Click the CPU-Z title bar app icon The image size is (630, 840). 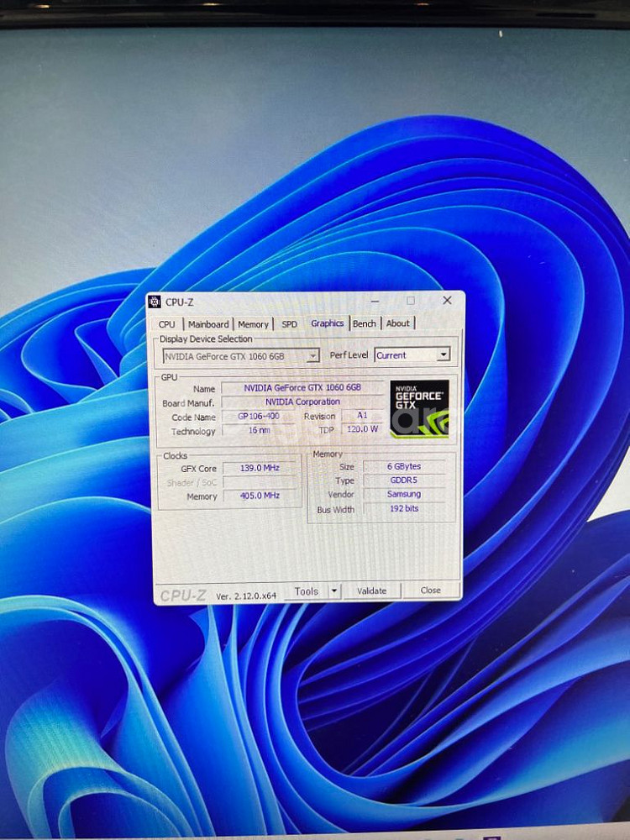[x=155, y=302]
